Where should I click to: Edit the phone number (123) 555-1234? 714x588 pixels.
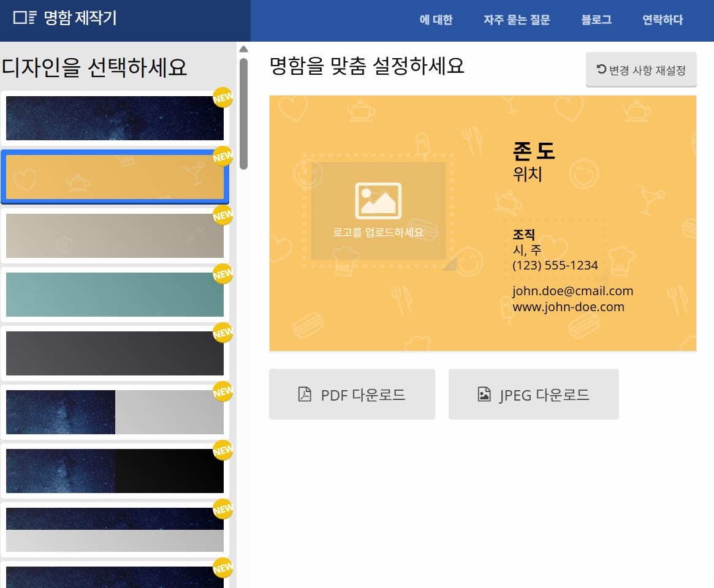click(x=555, y=265)
